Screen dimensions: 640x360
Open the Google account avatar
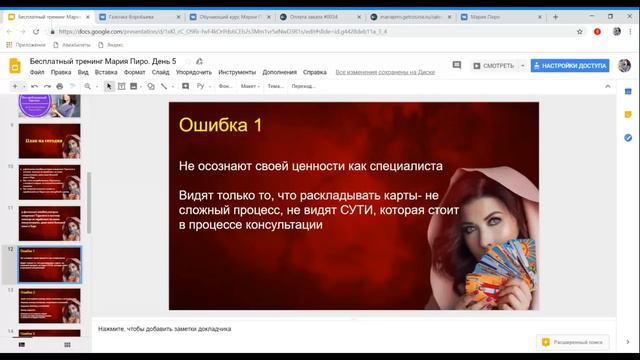(624, 65)
